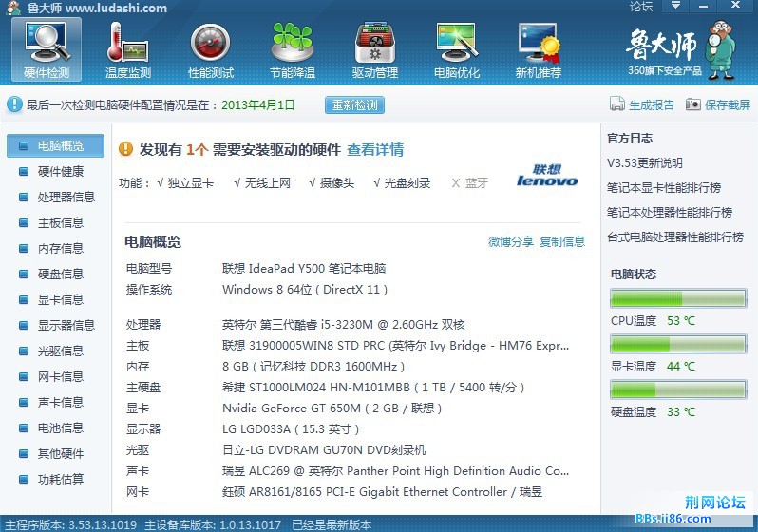Click the 显卡温度 progress bar
Image resolution: width=758 pixels, height=532 pixels.
click(678, 344)
